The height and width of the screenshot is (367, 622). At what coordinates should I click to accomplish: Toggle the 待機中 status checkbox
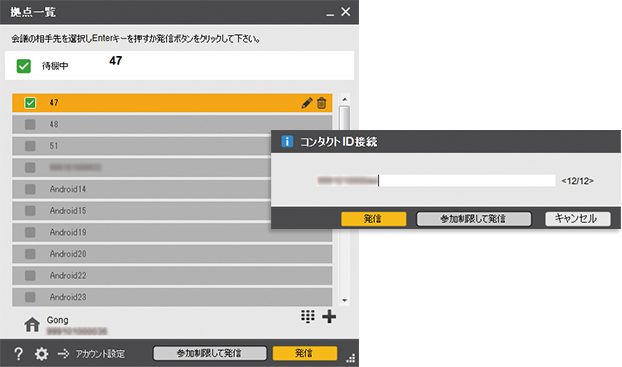(x=24, y=66)
